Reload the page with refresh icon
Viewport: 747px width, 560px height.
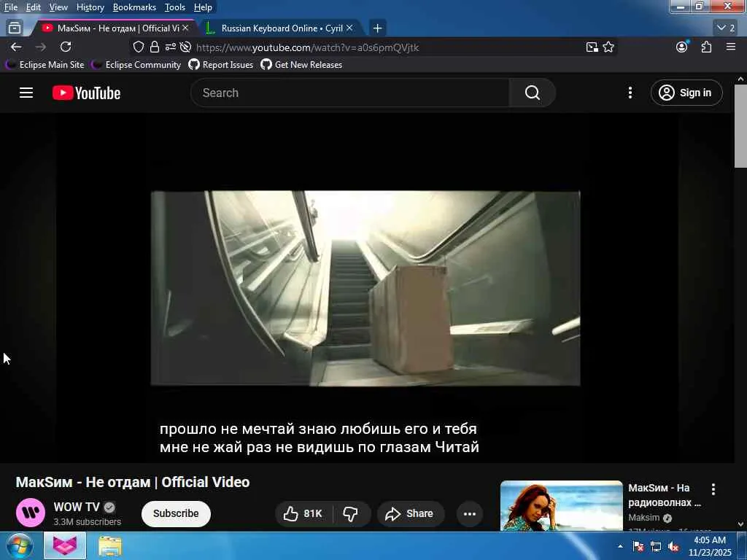coord(66,47)
